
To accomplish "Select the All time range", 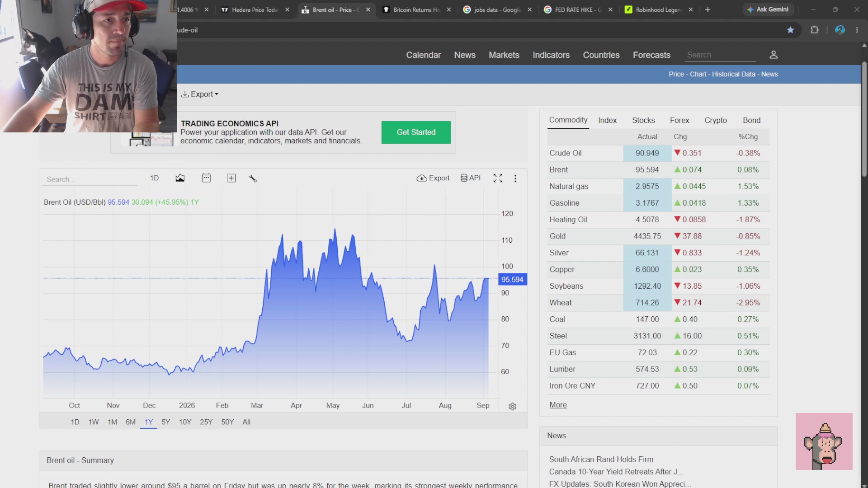I will pyautogui.click(x=246, y=422).
